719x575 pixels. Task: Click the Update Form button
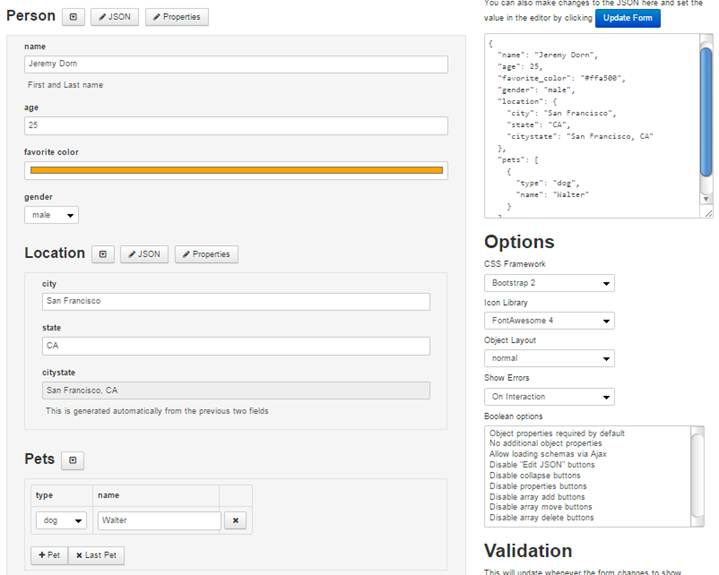coord(627,18)
